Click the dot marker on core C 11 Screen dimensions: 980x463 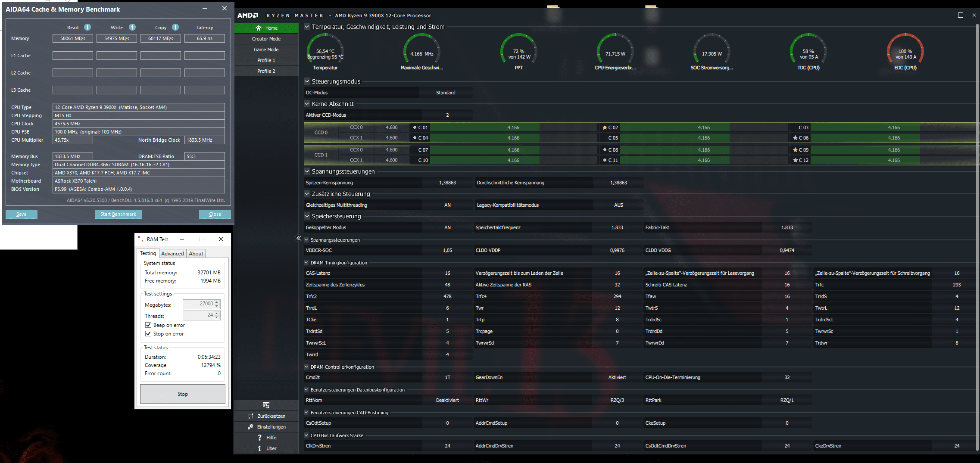coord(605,160)
